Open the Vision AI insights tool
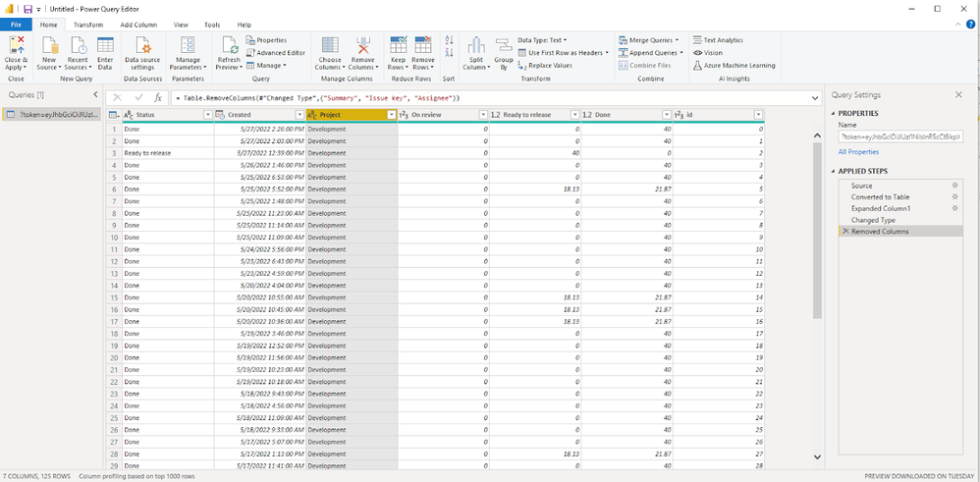980x482 pixels. coord(706,53)
